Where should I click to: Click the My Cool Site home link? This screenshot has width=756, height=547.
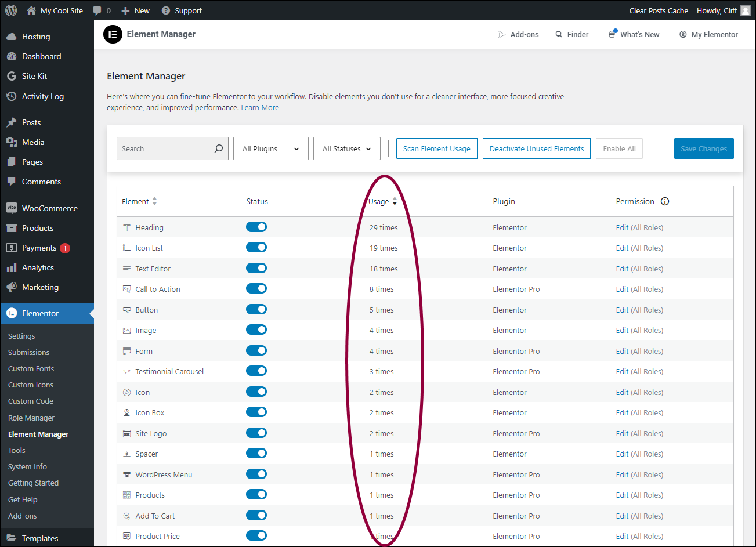(55, 10)
